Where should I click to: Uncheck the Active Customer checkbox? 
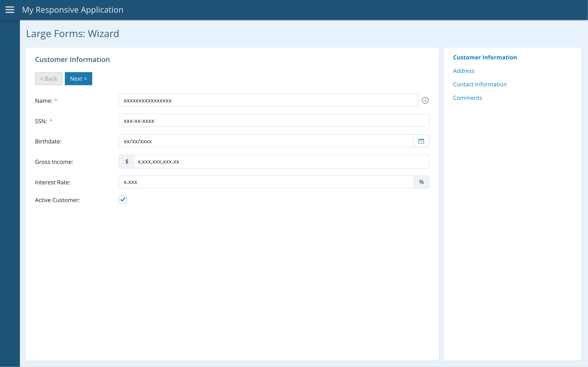coord(123,200)
